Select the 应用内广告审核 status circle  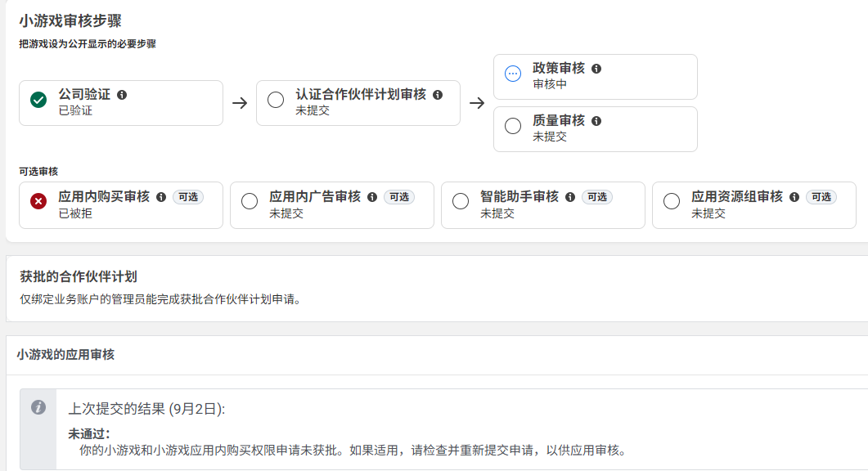click(x=250, y=201)
